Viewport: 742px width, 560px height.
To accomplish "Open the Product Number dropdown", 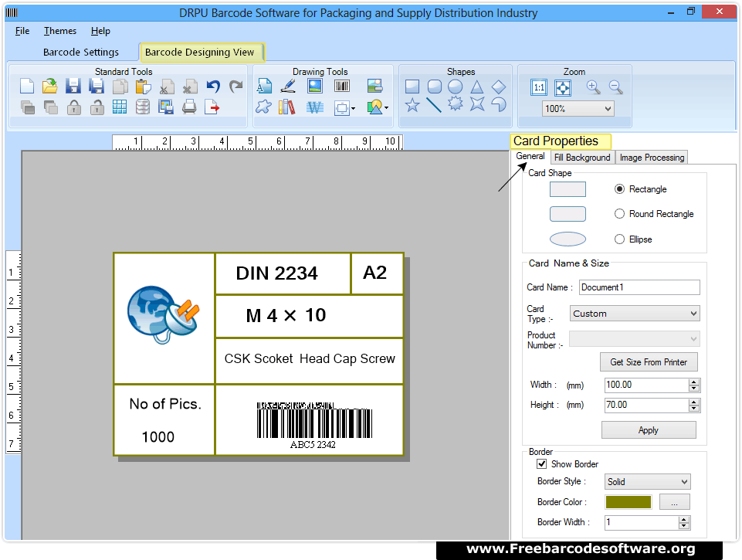I will [x=693, y=339].
